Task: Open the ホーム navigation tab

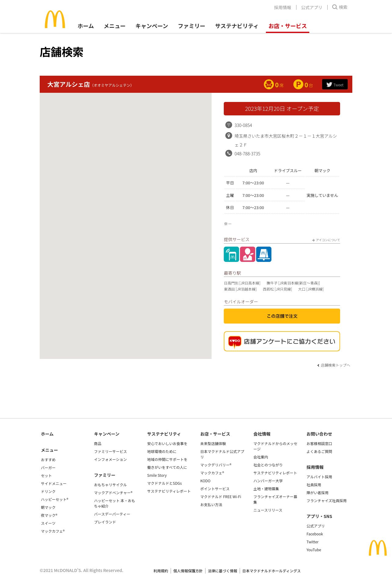Action: (x=86, y=26)
